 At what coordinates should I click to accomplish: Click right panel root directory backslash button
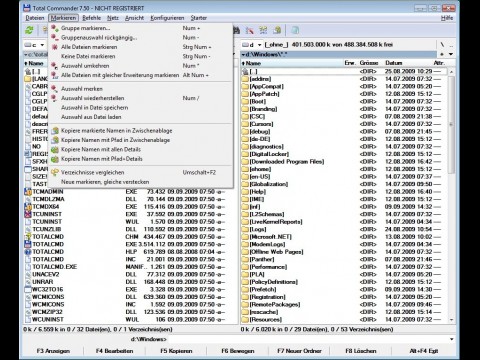click(x=442, y=45)
